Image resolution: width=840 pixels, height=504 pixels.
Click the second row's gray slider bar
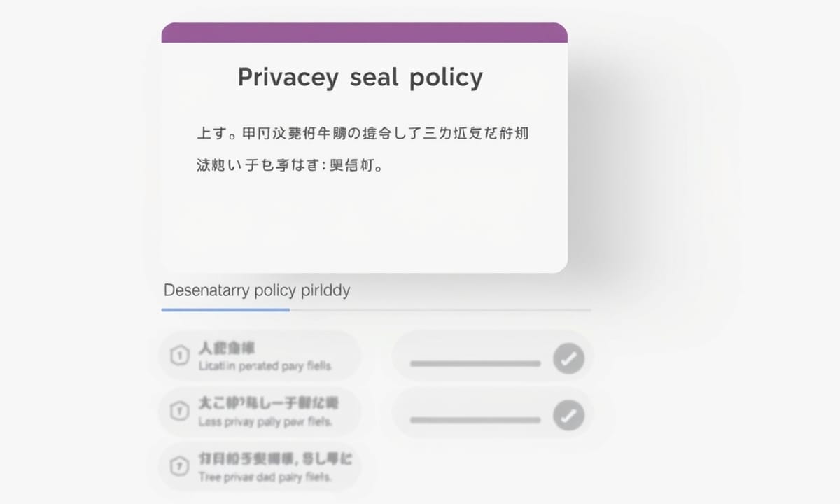click(475, 420)
